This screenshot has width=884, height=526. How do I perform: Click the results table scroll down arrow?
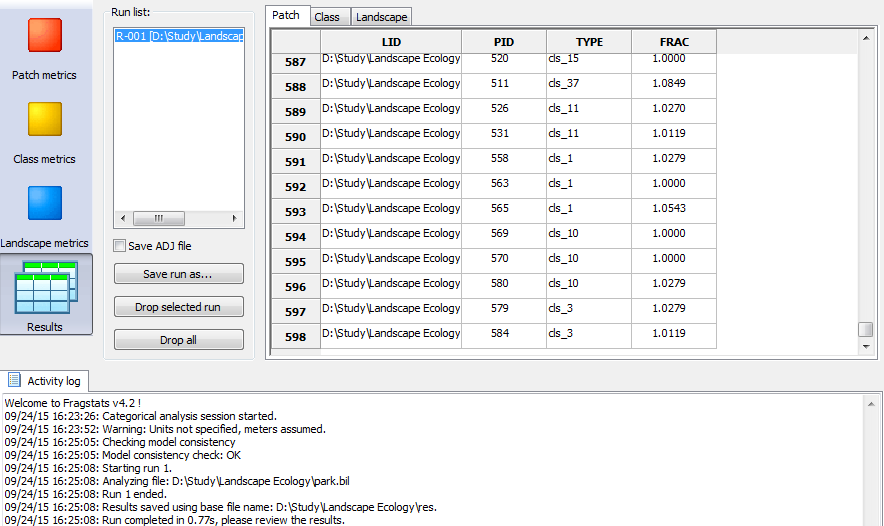coord(865,347)
